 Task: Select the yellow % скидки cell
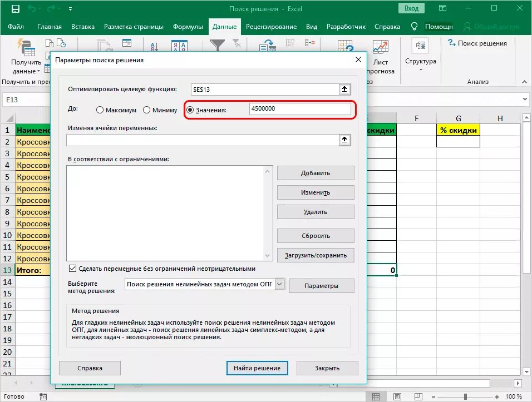(x=458, y=130)
